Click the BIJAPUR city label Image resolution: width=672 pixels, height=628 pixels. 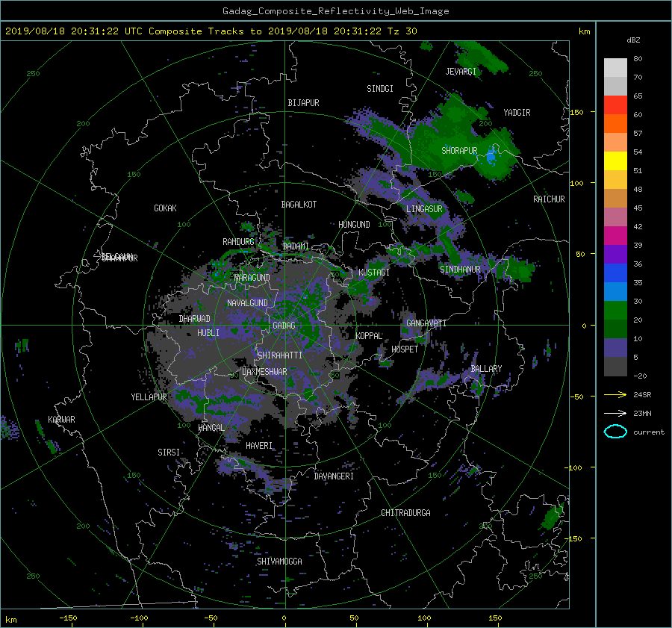coord(303,103)
